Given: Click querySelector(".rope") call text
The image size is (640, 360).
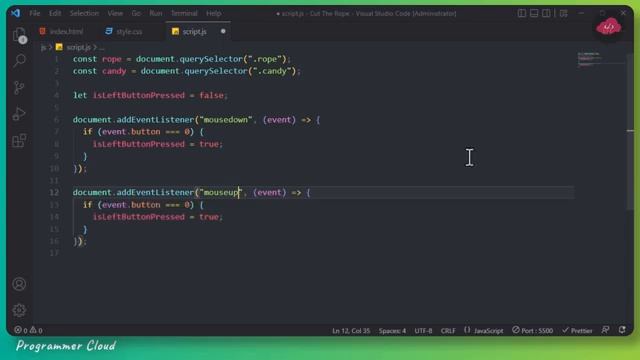Looking at the screenshot, I should [x=233, y=59].
